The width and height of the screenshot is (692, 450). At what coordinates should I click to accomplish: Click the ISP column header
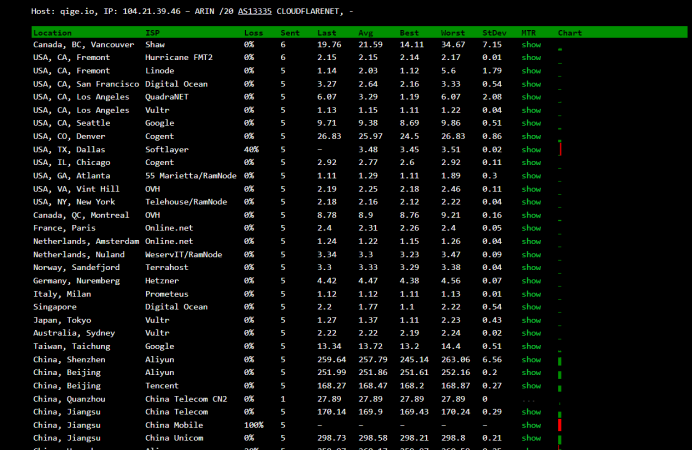pyautogui.click(x=152, y=33)
